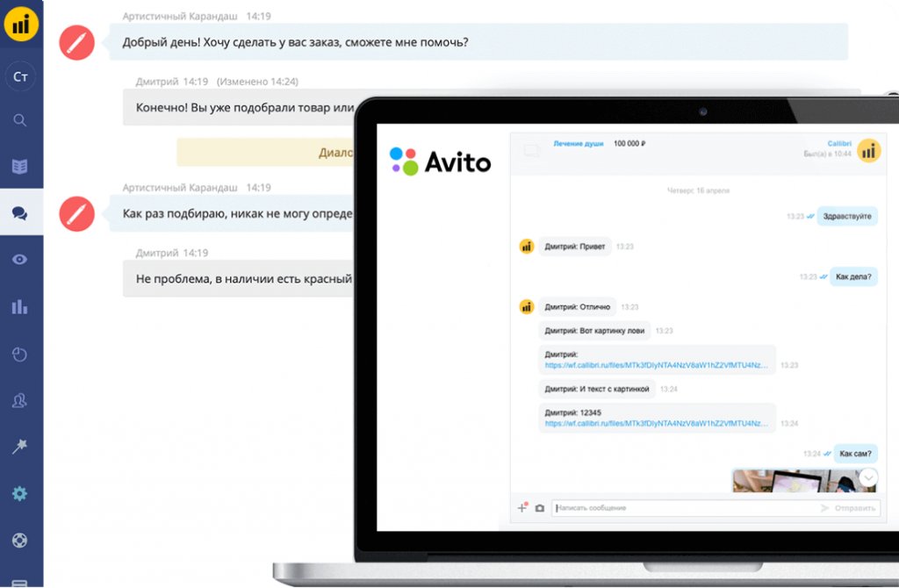Click the round scroll-down chevron in chat
This screenshot has height=588, width=899.
point(868,477)
